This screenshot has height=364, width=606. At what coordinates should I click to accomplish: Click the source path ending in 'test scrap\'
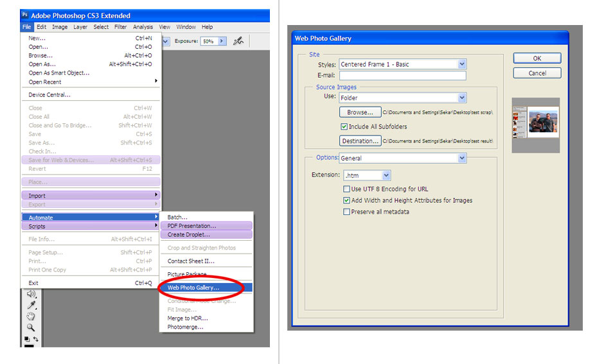point(438,112)
